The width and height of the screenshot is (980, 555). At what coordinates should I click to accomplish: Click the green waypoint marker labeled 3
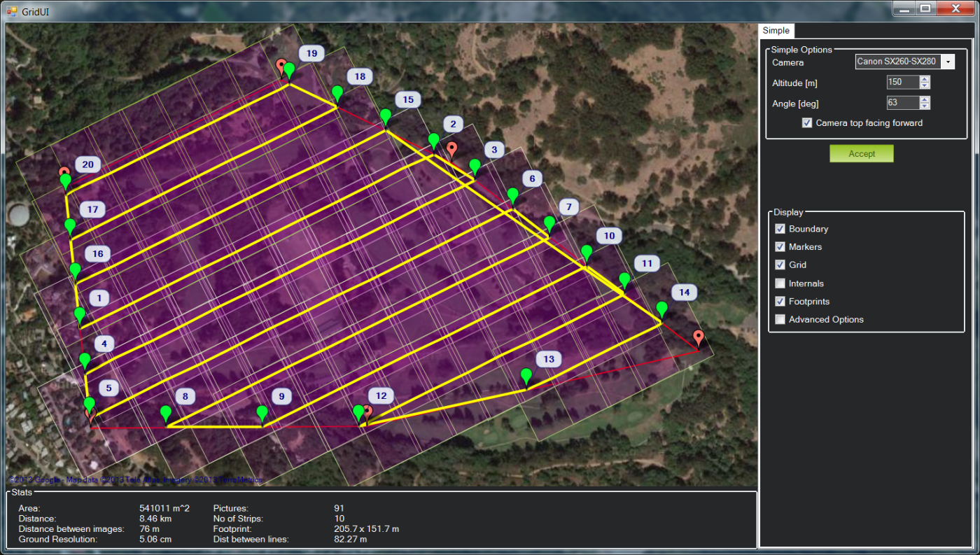[475, 169]
